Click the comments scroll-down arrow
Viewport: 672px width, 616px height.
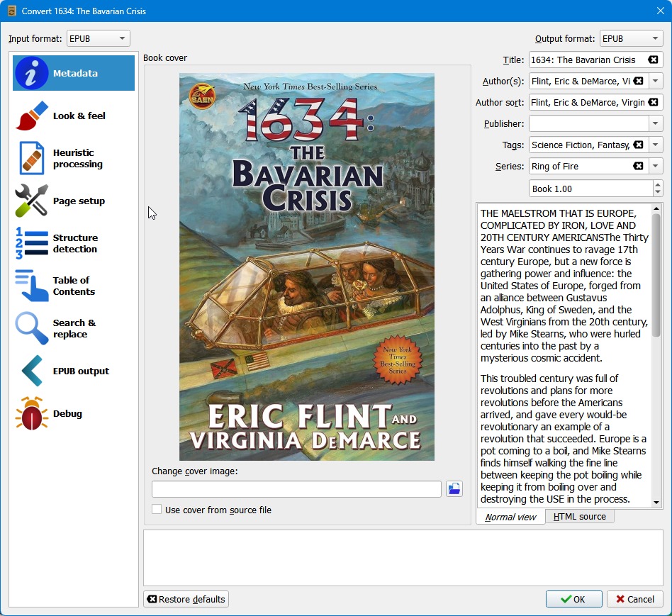click(x=656, y=503)
